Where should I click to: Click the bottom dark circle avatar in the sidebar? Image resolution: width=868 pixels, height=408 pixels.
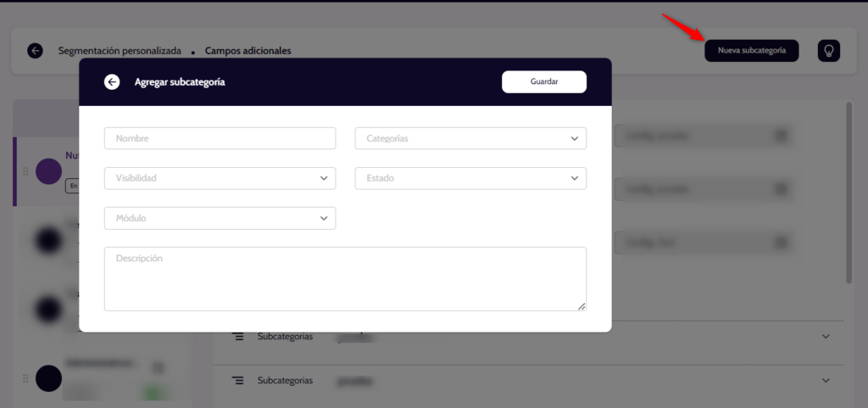48,378
